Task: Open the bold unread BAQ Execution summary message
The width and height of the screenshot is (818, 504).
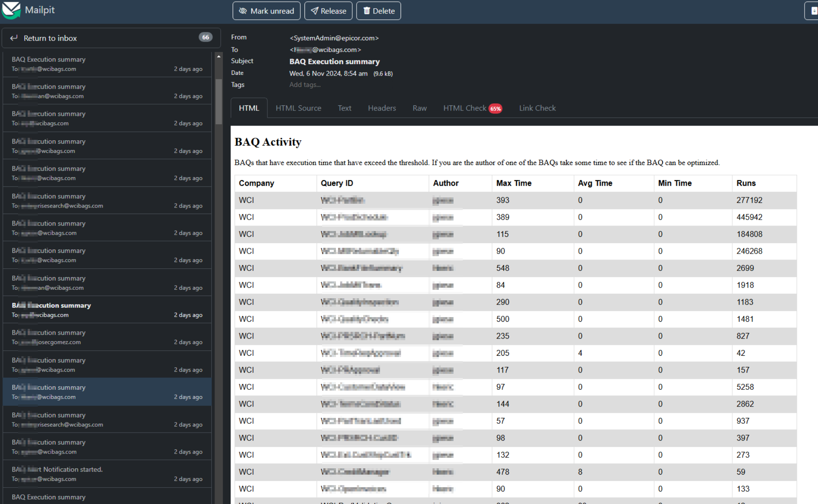Action: point(107,310)
